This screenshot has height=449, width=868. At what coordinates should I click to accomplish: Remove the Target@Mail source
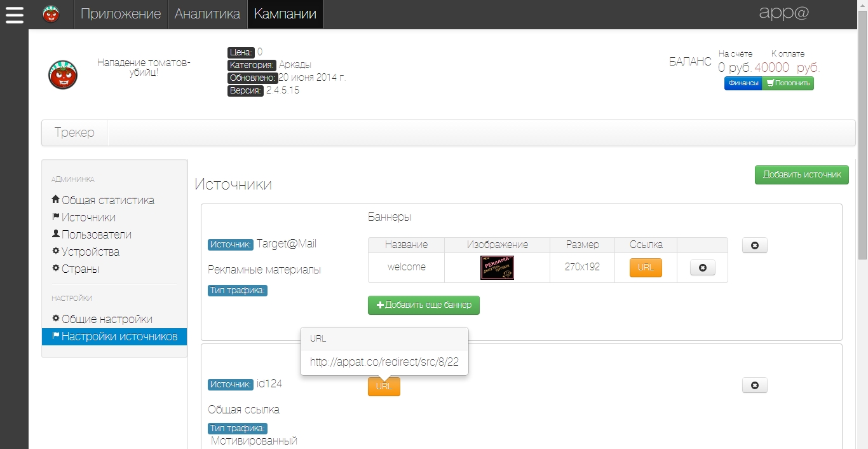tap(754, 245)
